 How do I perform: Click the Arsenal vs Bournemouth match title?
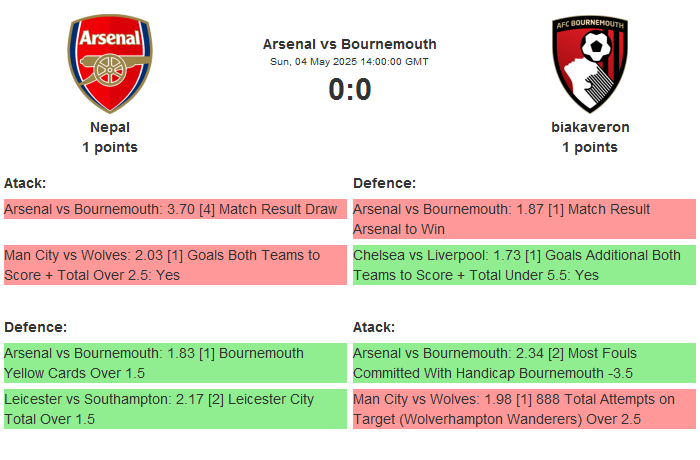pyautogui.click(x=350, y=44)
